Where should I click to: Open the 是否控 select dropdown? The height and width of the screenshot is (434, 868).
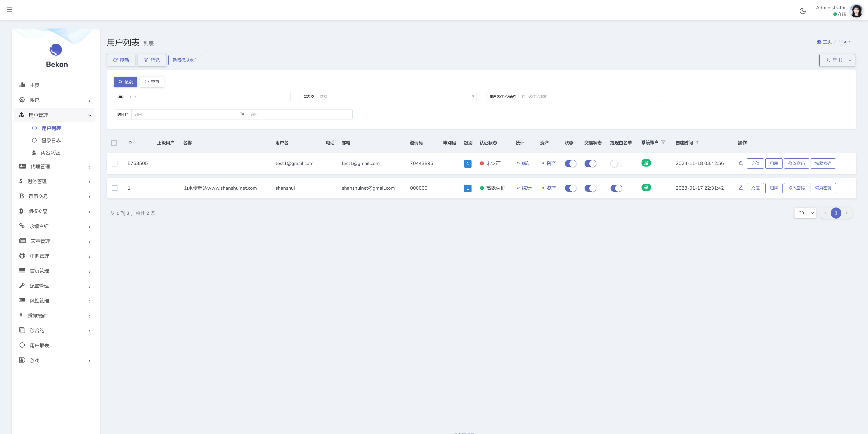tap(396, 97)
